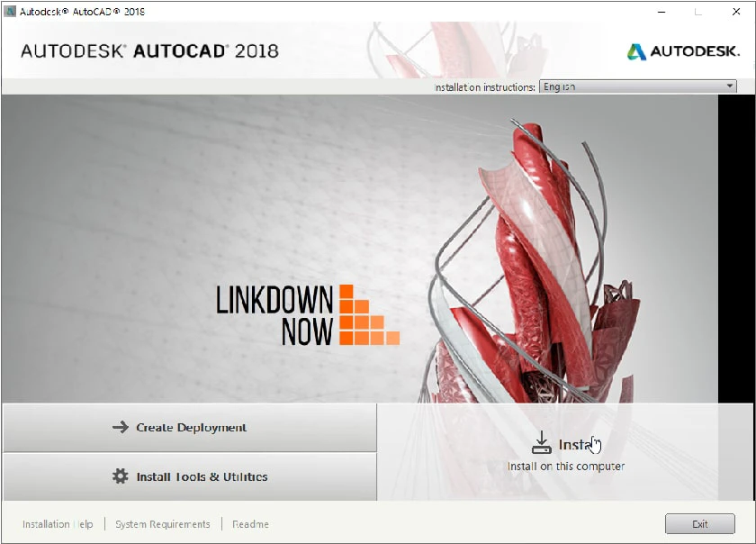Image resolution: width=756 pixels, height=544 pixels.
Task: Click the install download icon
Action: (542, 442)
